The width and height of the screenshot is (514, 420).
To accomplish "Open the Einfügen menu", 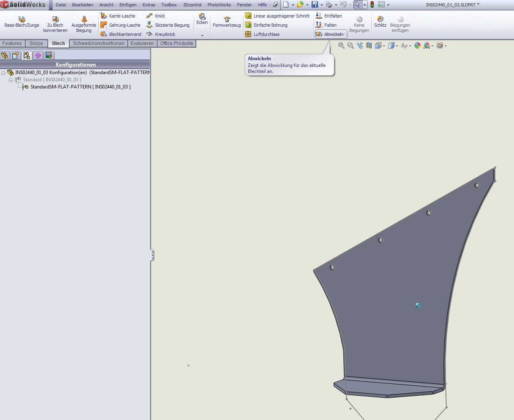I will point(128,5).
